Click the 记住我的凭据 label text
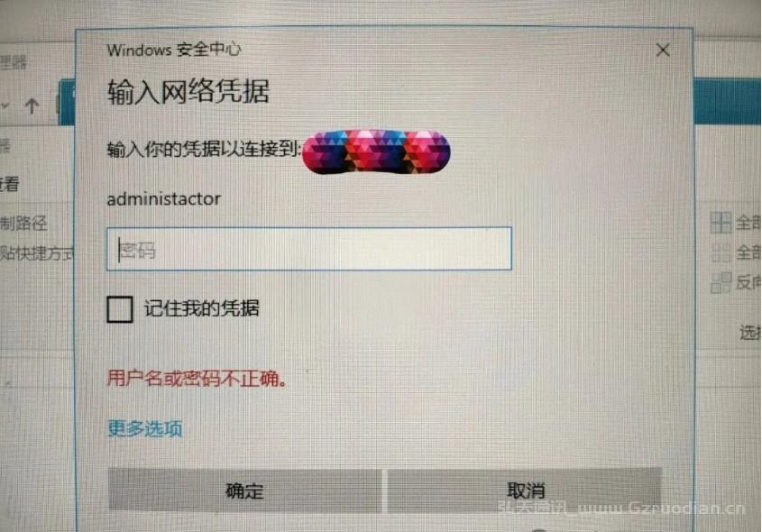This screenshot has height=532, width=762. tap(202, 308)
